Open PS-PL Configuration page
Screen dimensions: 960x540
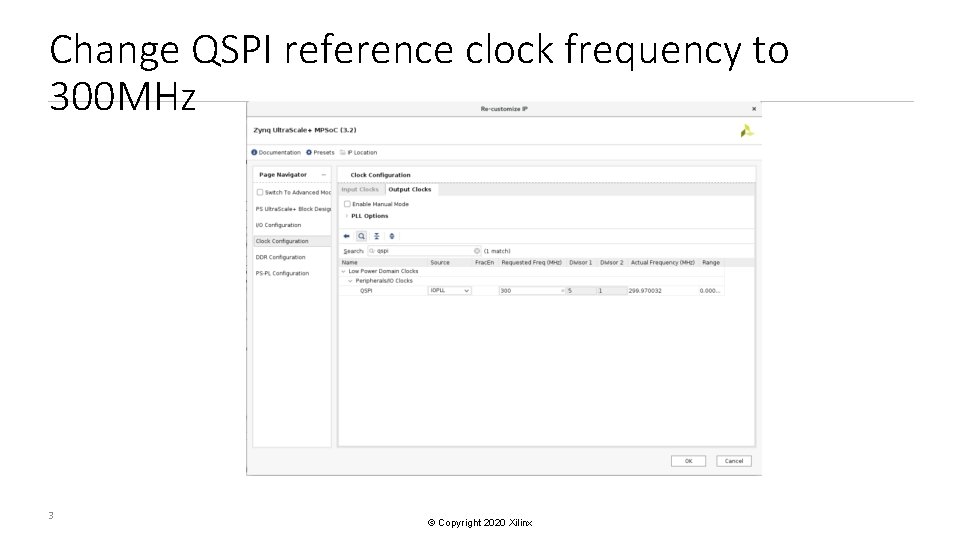click(x=282, y=274)
